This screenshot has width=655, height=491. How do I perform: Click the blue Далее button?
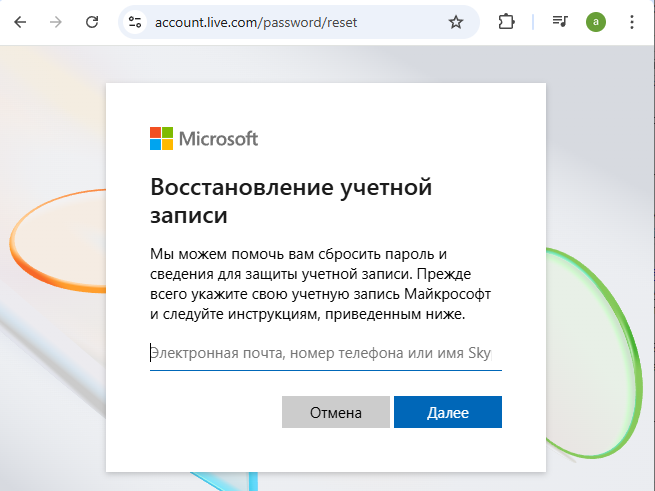point(448,412)
